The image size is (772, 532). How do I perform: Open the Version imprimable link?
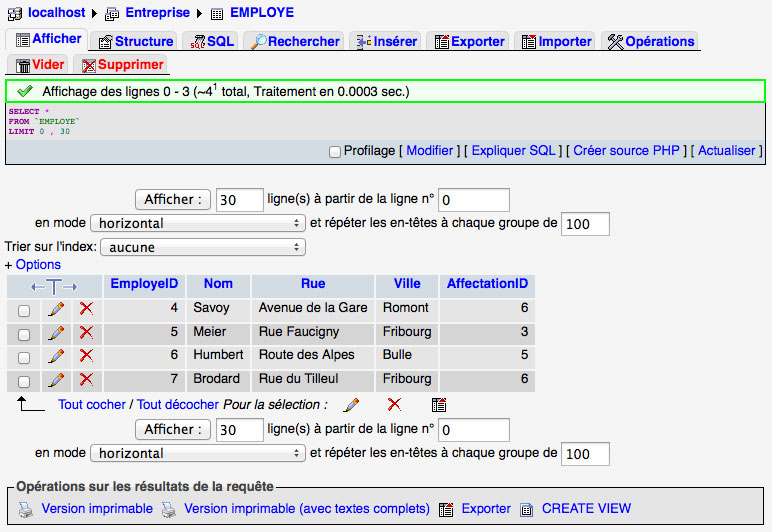pyautogui.click(x=97, y=509)
